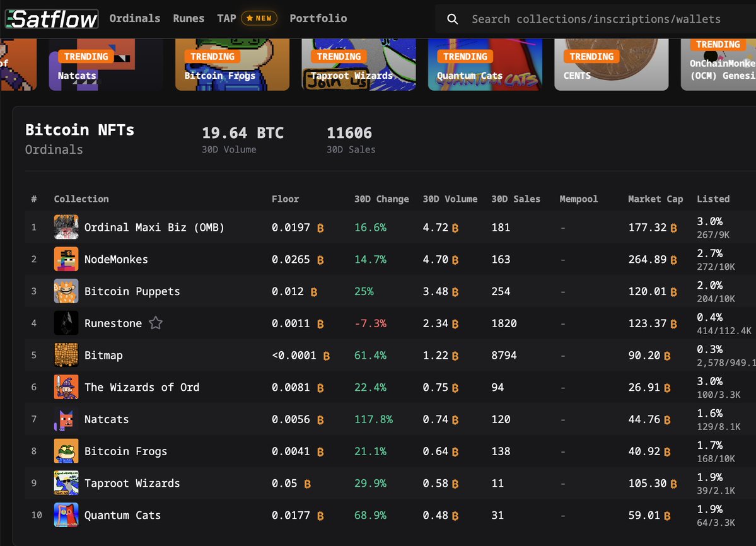Click the 11606 sales value
This screenshot has width=756, height=546.
(x=349, y=133)
